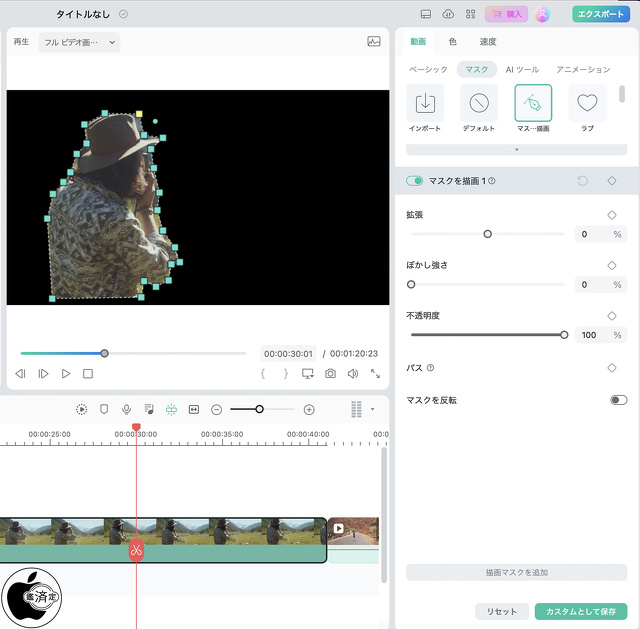Open the フルビデオ画質 playback quality dropdown
The width and height of the screenshot is (640, 629).
[x=79, y=42]
